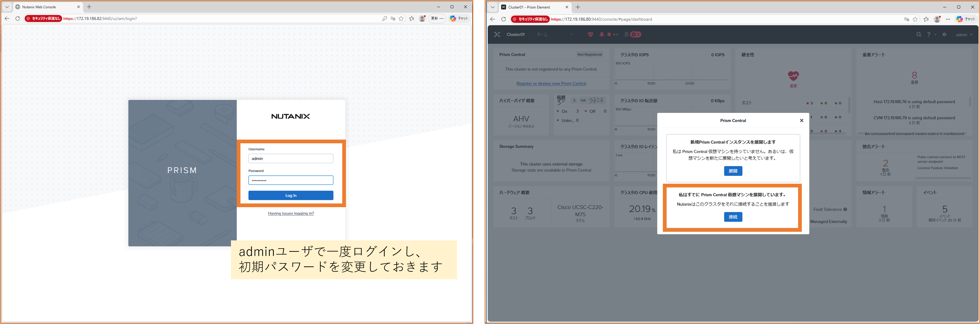Open Prism settings via the gear icon

click(x=944, y=34)
